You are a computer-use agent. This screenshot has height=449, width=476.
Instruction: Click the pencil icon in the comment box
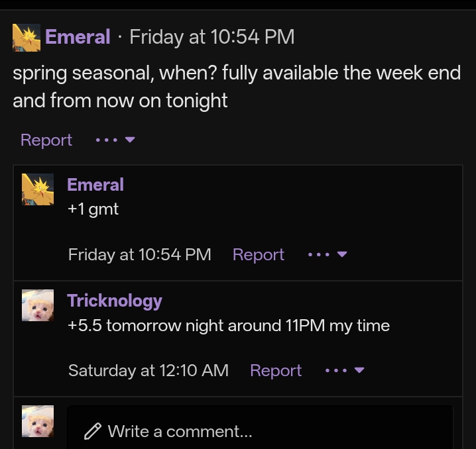(x=92, y=432)
